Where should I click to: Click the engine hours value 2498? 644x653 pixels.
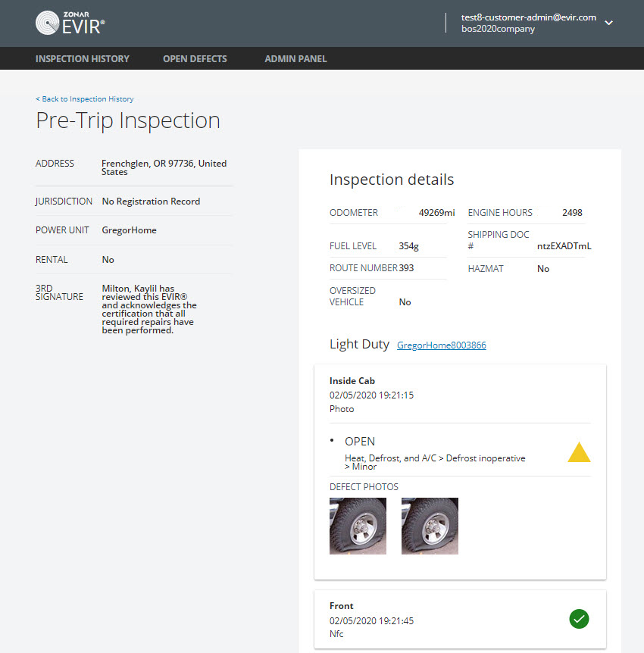[x=572, y=213]
